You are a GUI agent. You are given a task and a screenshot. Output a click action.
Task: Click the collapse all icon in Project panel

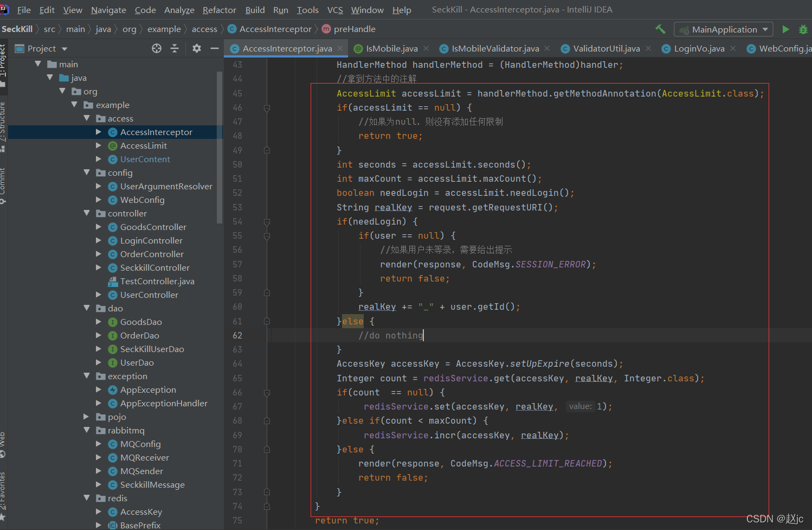175,48
